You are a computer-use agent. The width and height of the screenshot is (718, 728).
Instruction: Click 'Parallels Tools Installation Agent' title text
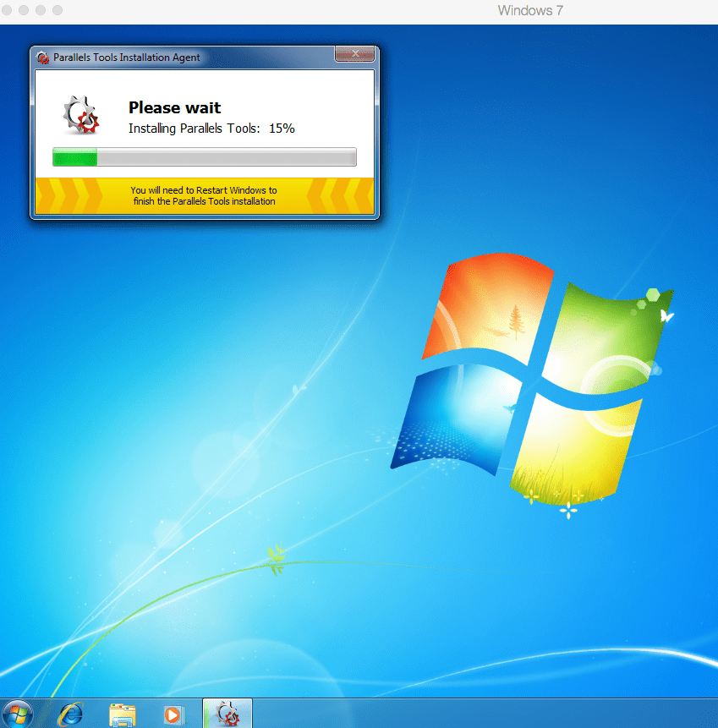pos(126,57)
